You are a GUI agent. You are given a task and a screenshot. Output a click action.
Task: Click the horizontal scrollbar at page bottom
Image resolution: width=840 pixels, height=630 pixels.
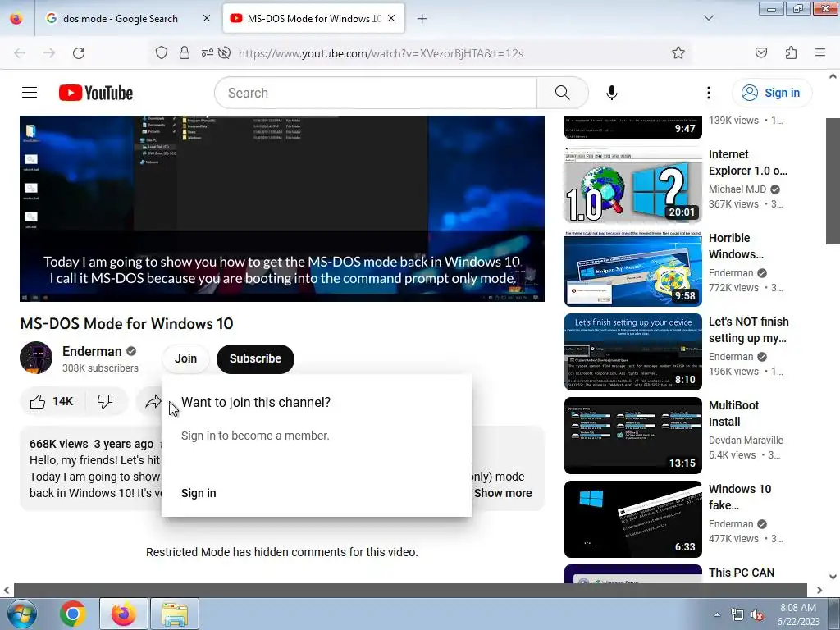[x=410, y=590]
